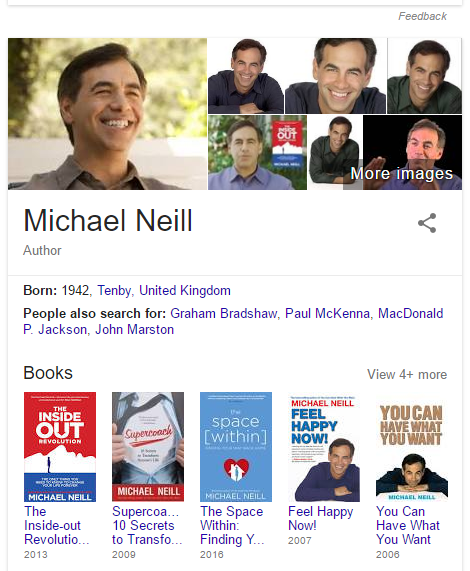Viewport: 470px width, 571px height.
Task: Open Paul McKenna related search
Action: (327, 314)
